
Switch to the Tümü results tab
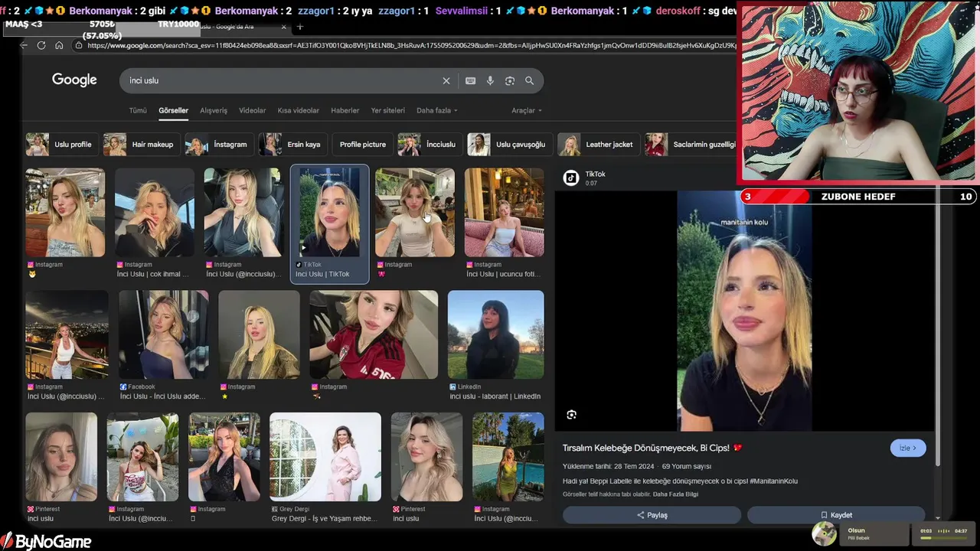[138, 110]
